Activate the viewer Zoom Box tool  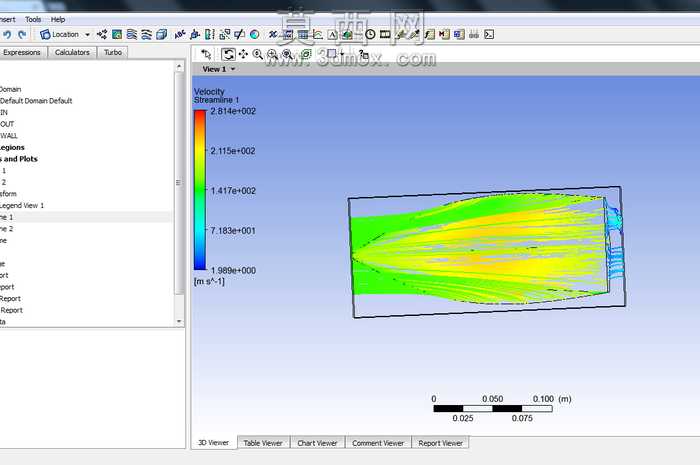click(x=272, y=54)
